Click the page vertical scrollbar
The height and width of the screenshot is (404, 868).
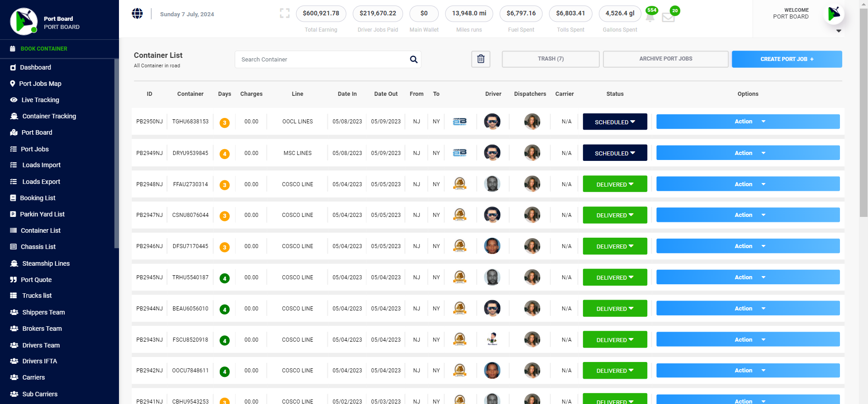pyautogui.click(x=863, y=113)
